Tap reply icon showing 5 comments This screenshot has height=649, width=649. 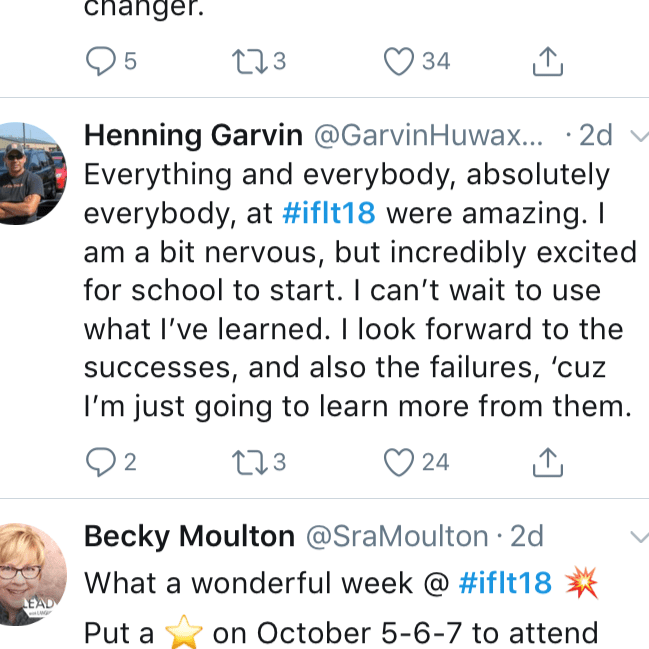click(x=100, y=61)
